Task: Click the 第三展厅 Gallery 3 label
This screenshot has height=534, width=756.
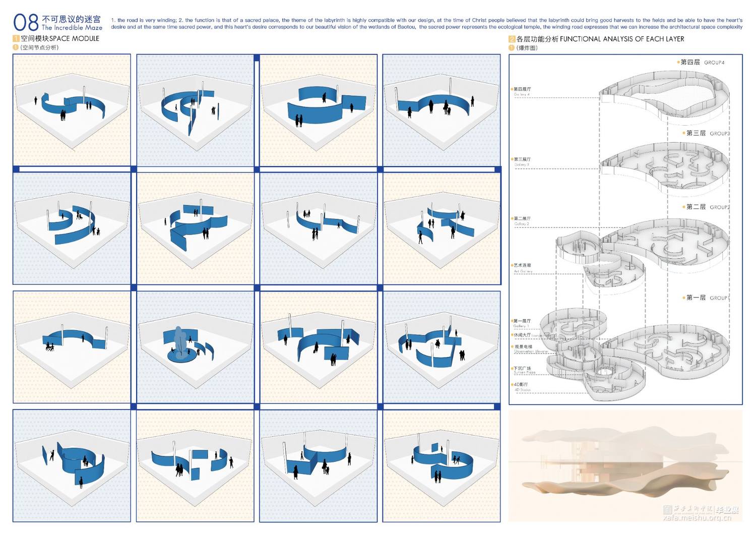Action: [522, 161]
